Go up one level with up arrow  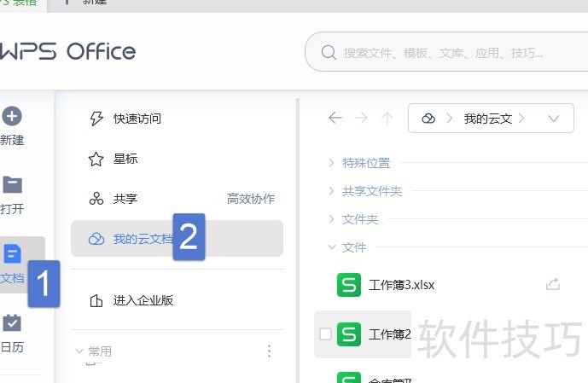click(387, 119)
